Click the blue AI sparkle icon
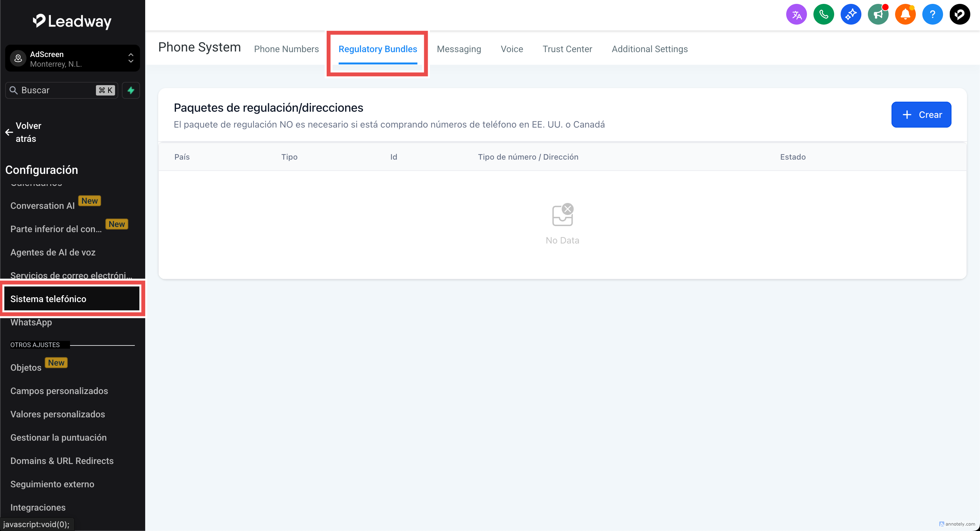Viewport: 980px width, 531px height. click(x=851, y=15)
